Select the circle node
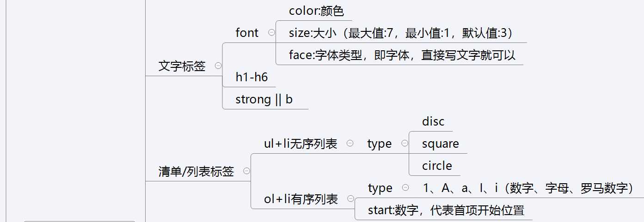The image size is (644, 222). [437, 166]
